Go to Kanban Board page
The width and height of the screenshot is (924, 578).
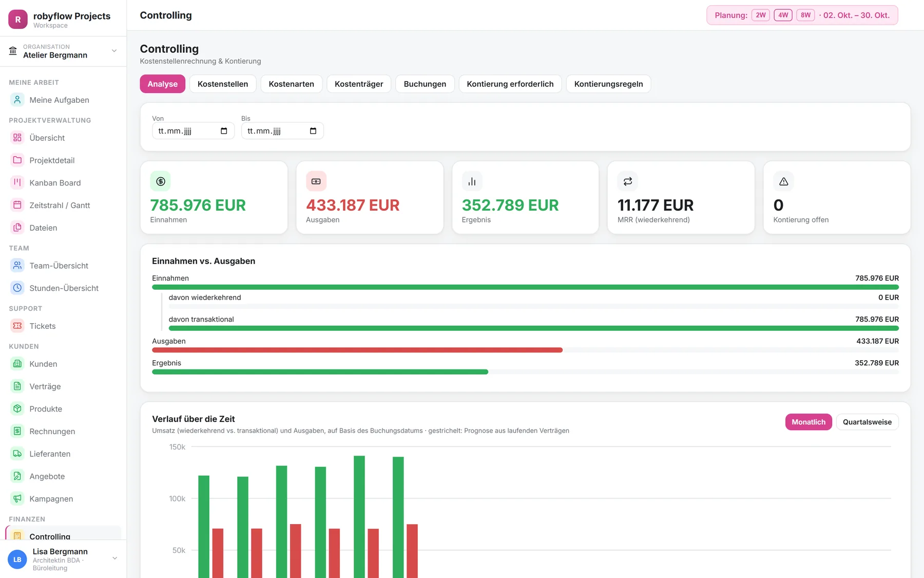click(x=63, y=182)
